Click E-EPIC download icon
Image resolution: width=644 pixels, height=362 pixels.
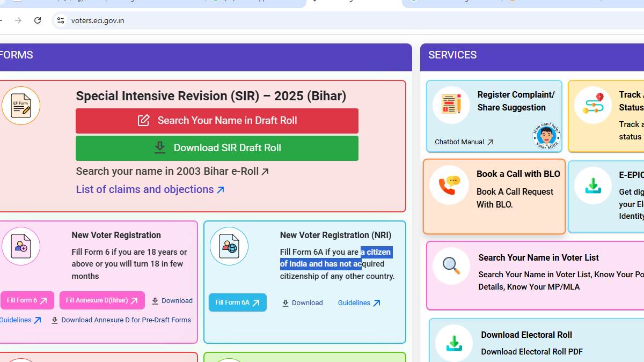593,186
